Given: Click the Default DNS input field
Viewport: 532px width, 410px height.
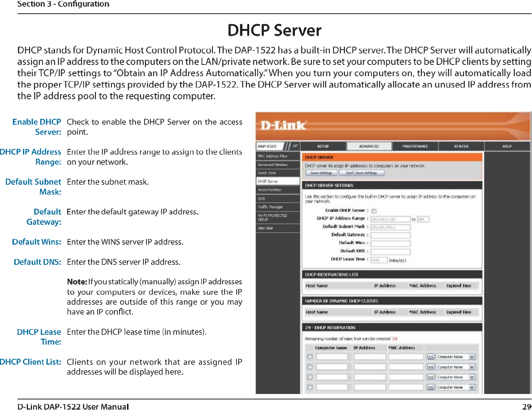Looking at the screenshot, I should click(x=390, y=252).
